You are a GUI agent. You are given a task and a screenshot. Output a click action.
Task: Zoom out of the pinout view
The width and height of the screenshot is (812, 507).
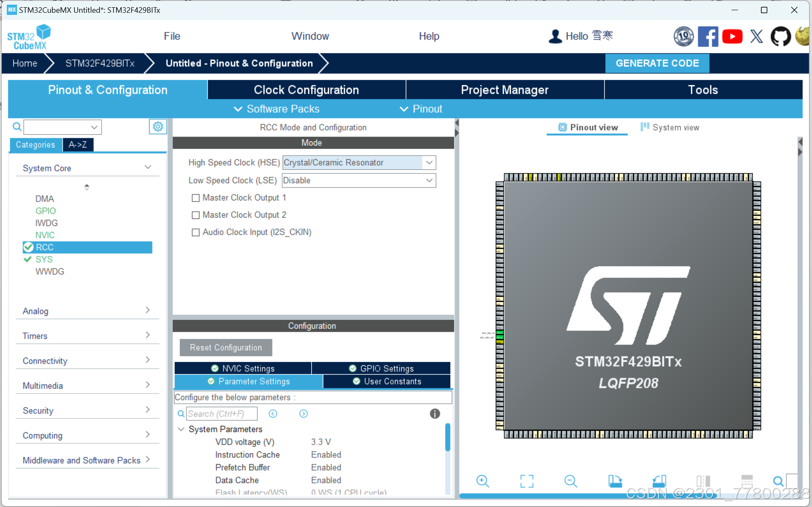[570, 481]
